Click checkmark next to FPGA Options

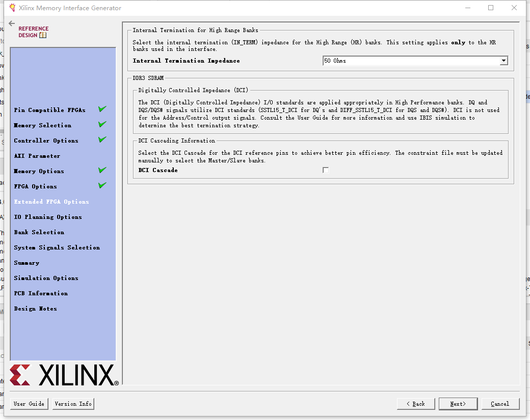pyautogui.click(x=102, y=185)
